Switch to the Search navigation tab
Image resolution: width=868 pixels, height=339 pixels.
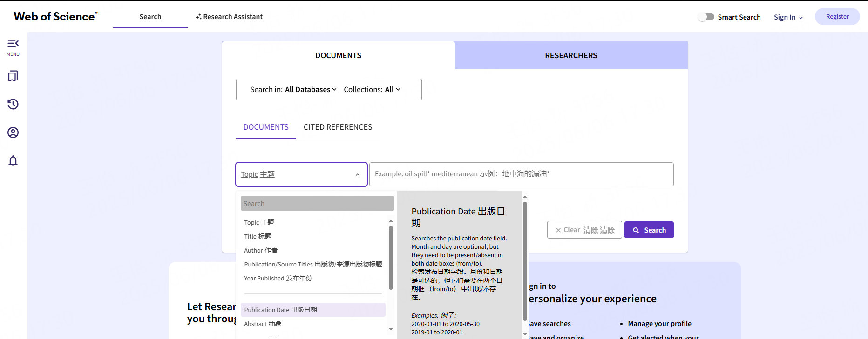click(150, 17)
